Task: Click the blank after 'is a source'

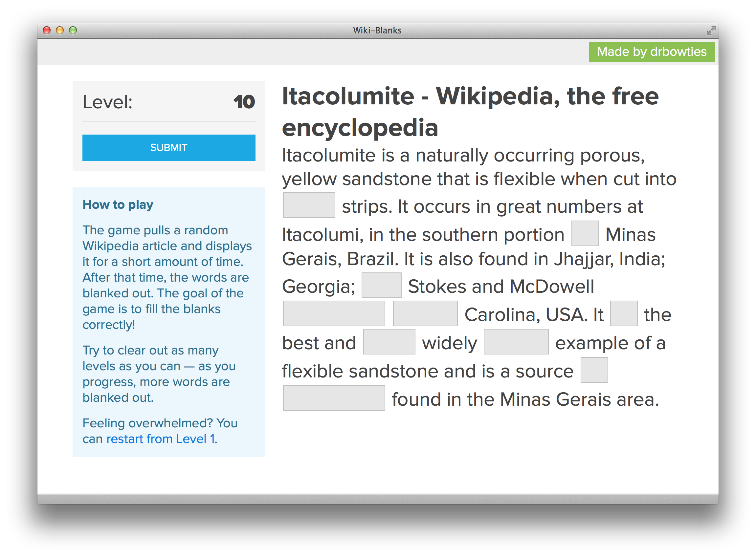Action: click(594, 370)
